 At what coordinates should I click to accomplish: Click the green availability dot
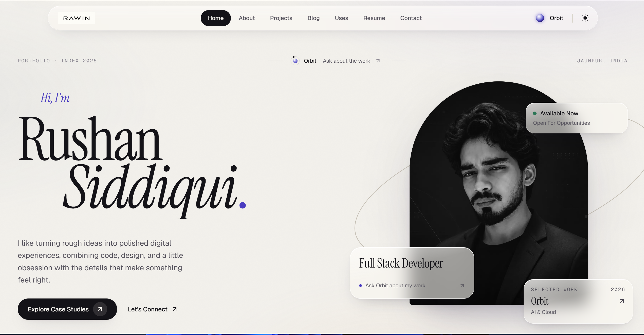click(535, 113)
